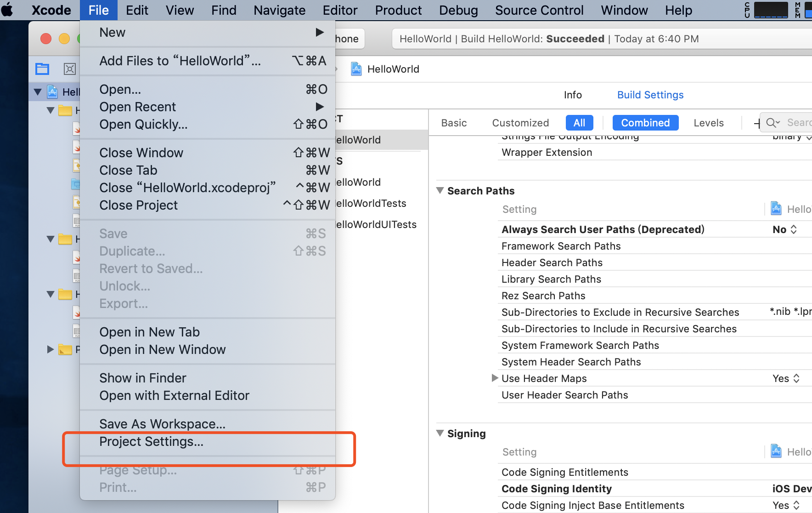Open the Product menu
This screenshot has height=513, width=812.
point(398,10)
